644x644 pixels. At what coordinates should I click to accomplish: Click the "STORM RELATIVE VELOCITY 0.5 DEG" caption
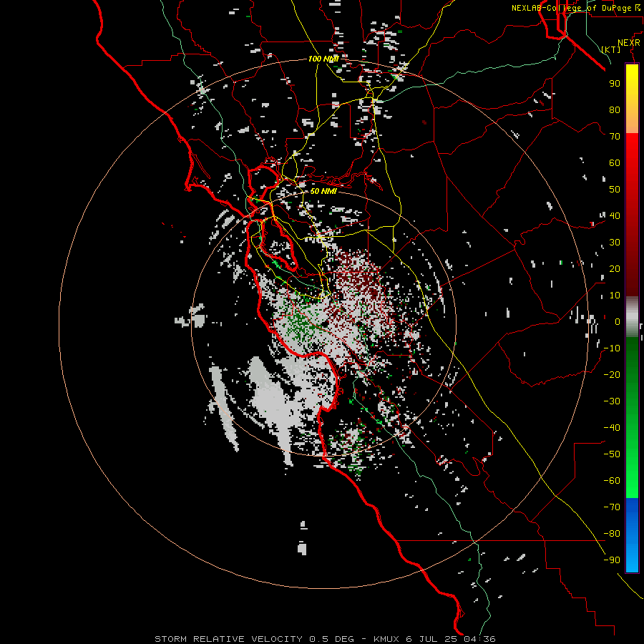(254, 639)
